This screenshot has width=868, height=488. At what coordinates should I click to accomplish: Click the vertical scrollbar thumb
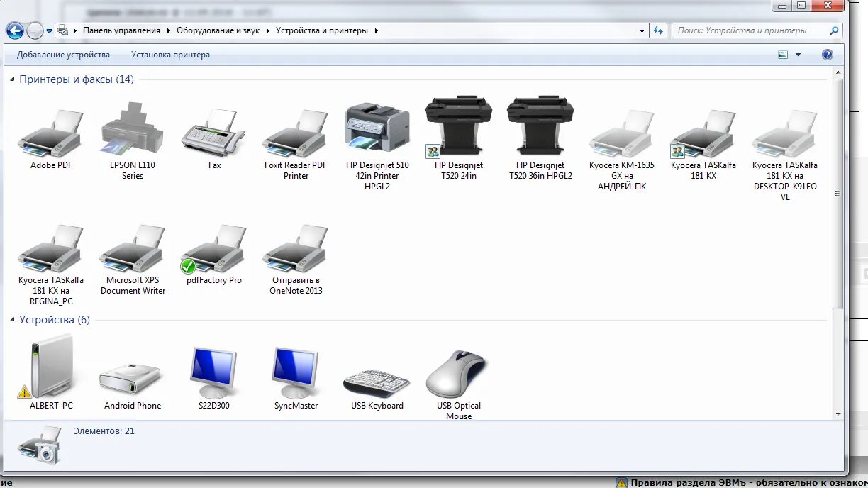pyautogui.click(x=838, y=194)
